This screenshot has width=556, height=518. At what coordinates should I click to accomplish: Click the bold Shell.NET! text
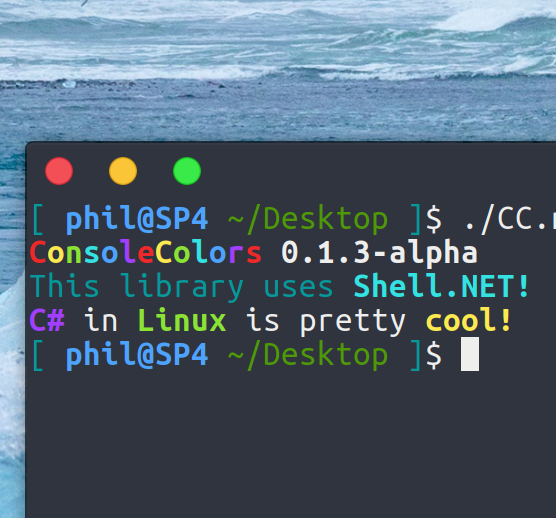442,286
